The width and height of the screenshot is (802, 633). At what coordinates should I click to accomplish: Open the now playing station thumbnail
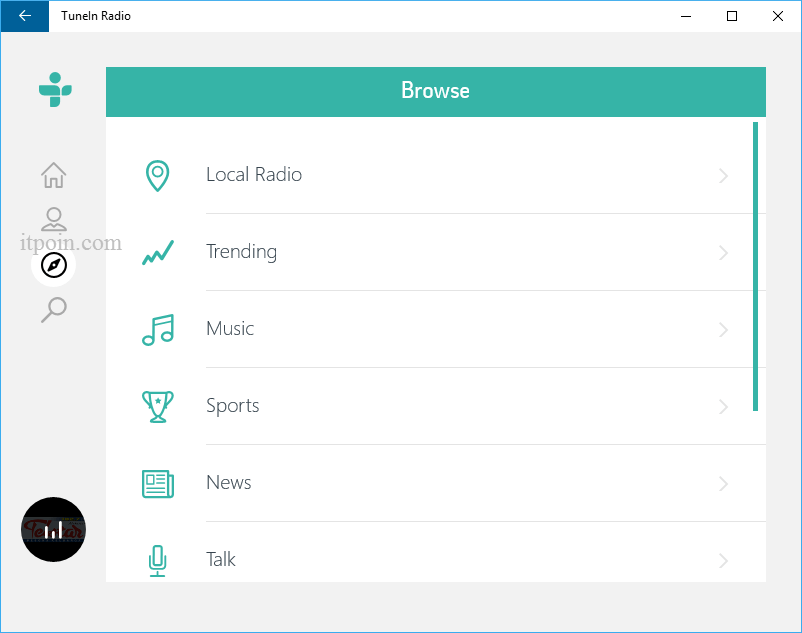click(x=54, y=529)
